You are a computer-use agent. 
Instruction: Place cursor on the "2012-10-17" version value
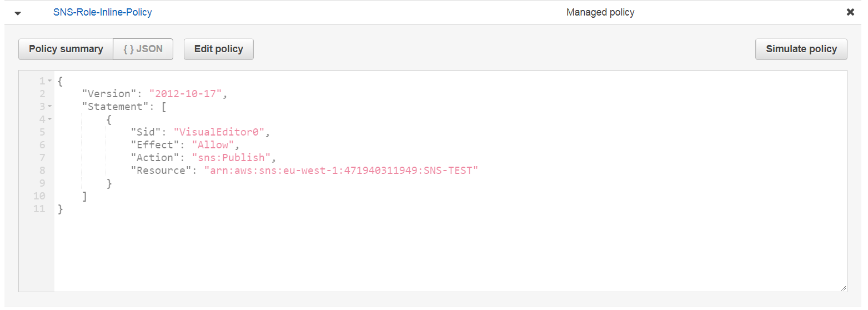tap(185, 94)
